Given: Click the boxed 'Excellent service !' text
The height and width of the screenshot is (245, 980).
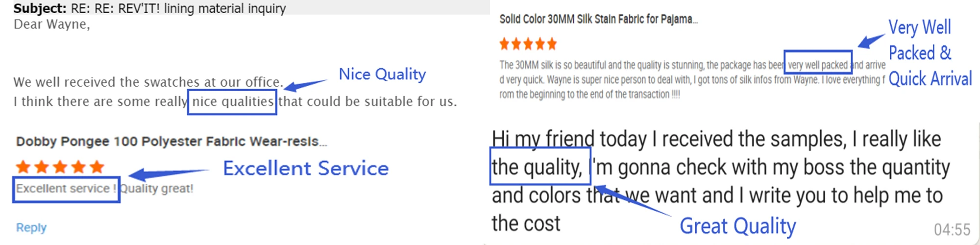Looking at the screenshot, I should pos(66,189).
